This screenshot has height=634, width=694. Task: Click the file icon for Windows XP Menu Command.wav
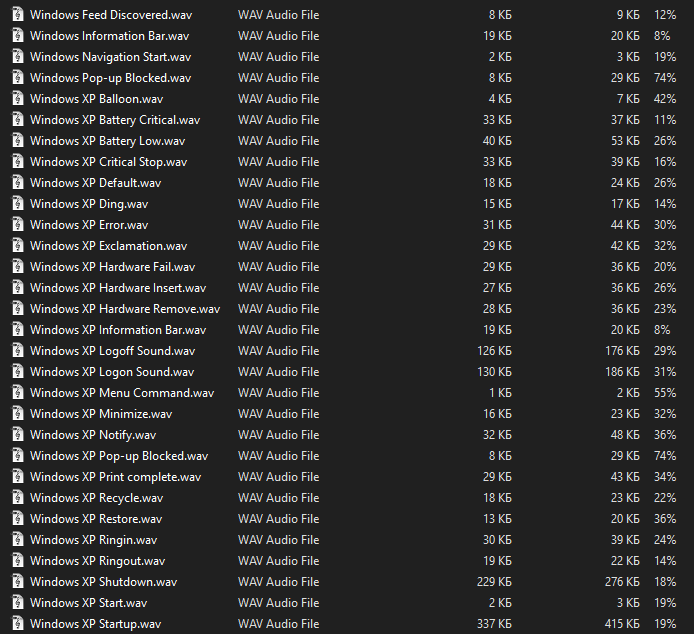click(17, 393)
